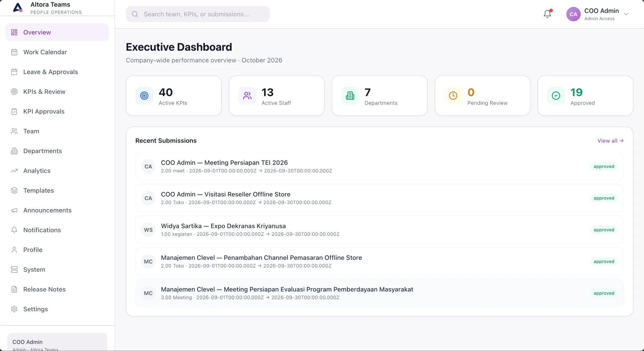
Task: Open Penambahan Channel Pemasaran Offline Store row
Action: coord(379,261)
